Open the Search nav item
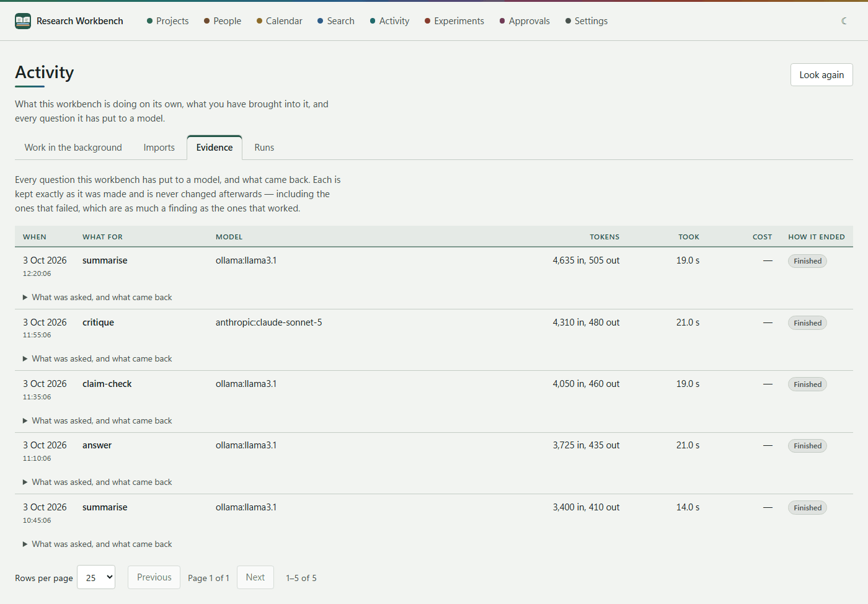The height and width of the screenshot is (604, 868). [336, 21]
